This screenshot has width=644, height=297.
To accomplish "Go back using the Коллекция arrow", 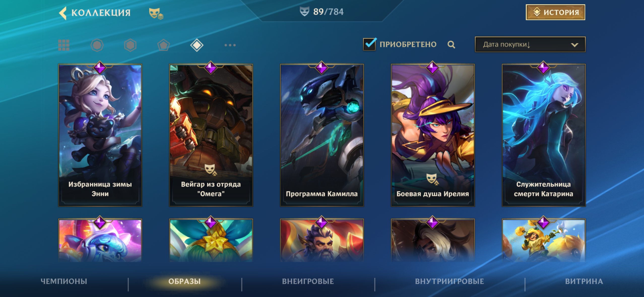I will click(x=63, y=13).
